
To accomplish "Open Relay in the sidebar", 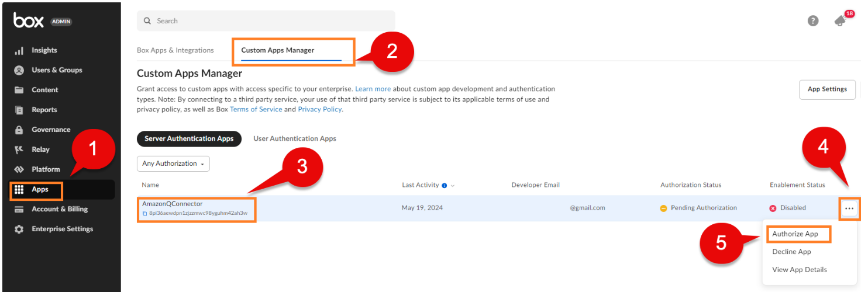I will click(x=40, y=149).
